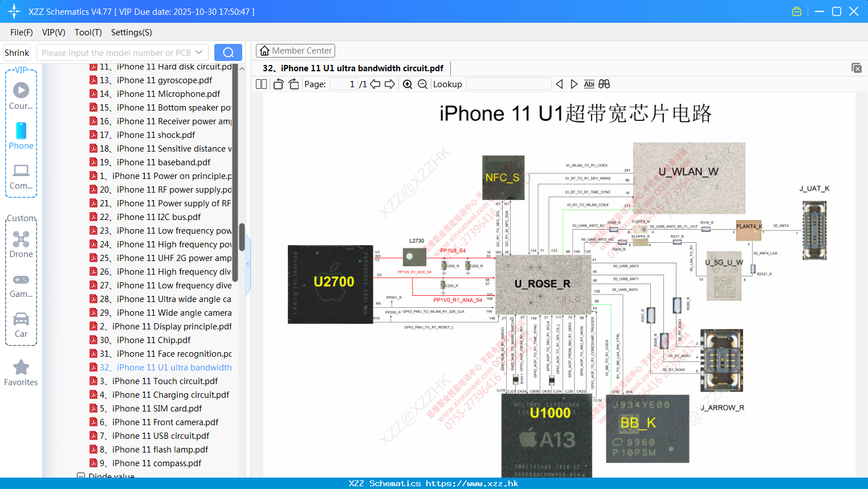Image resolution: width=868 pixels, height=489 pixels.
Task: Open the Courses sidebar icon
Action: (21, 90)
